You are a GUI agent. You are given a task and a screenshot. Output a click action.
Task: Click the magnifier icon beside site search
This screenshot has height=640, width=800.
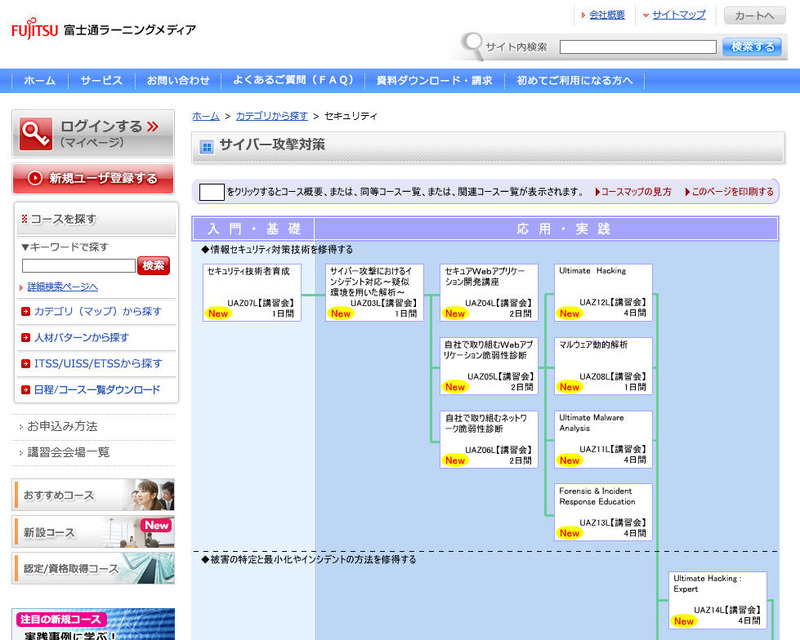point(471,45)
